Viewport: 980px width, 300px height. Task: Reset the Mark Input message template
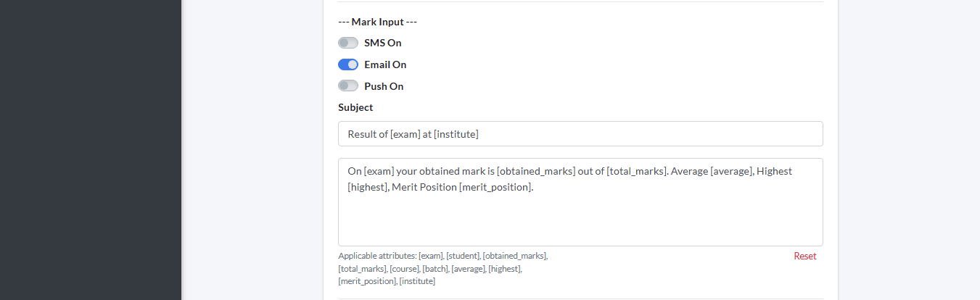pyautogui.click(x=804, y=256)
